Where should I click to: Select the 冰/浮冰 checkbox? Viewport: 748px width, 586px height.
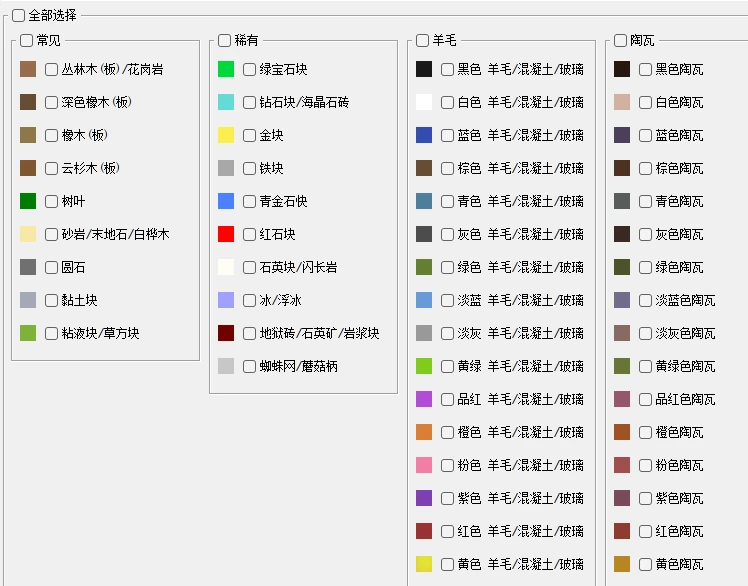(249, 300)
